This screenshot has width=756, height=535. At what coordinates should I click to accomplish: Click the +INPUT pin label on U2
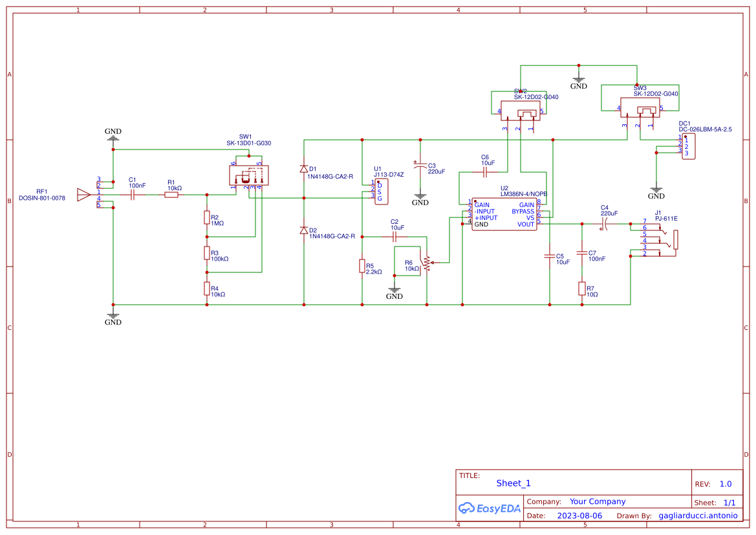486,217
